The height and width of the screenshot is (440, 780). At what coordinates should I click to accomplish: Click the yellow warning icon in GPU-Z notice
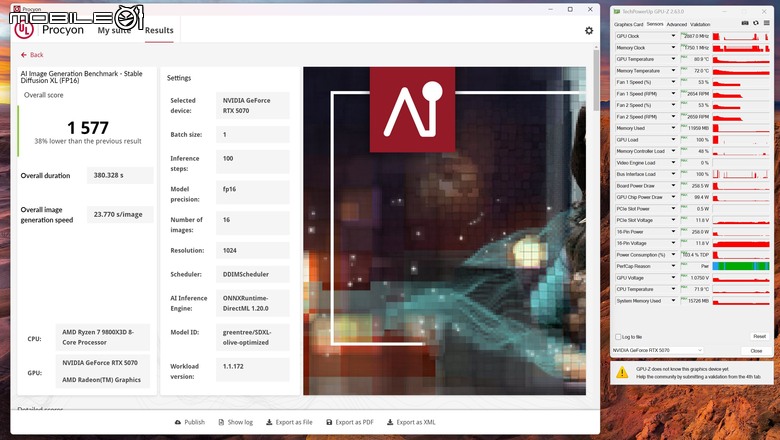point(622,372)
